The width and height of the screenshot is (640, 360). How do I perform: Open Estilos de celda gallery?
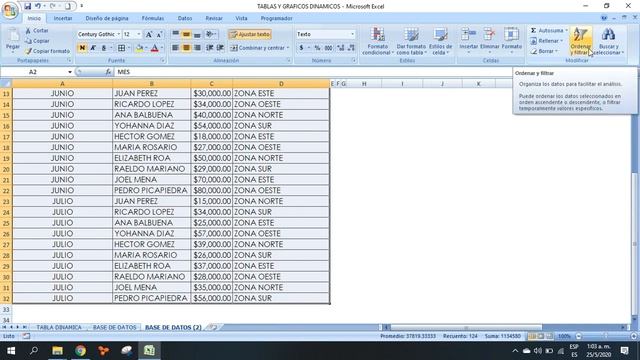tap(440, 41)
